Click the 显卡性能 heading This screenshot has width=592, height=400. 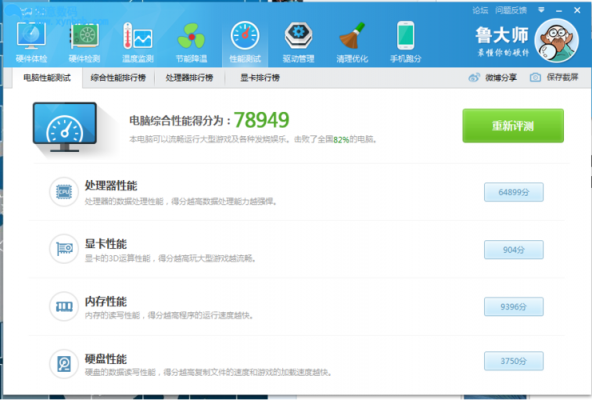coord(106,244)
